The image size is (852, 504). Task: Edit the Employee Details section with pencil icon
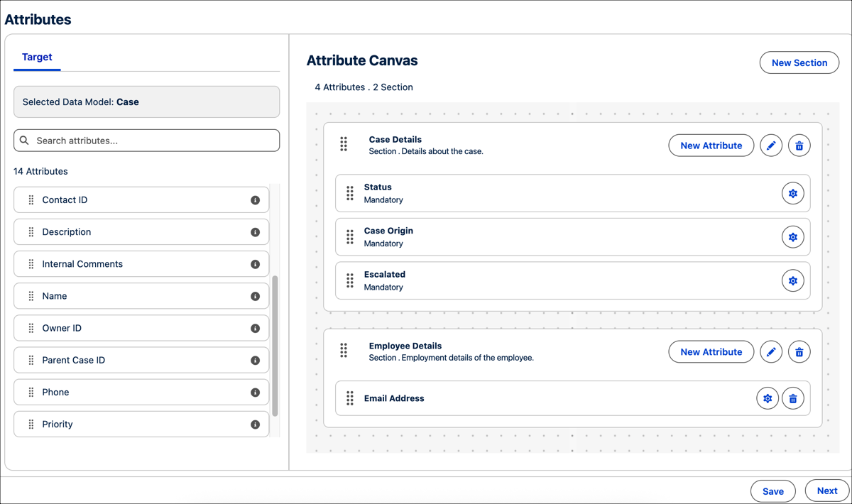(771, 352)
